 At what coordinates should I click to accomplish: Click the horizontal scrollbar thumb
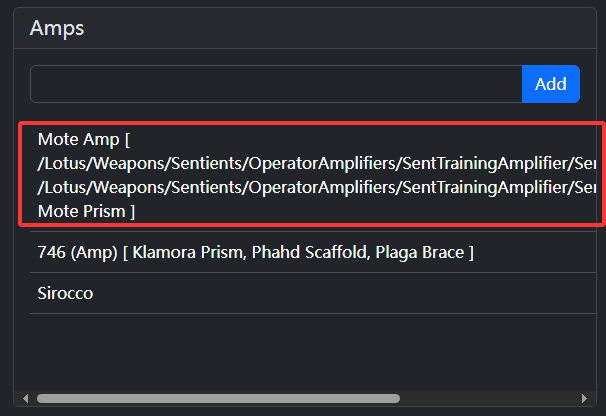click(218, 398)
